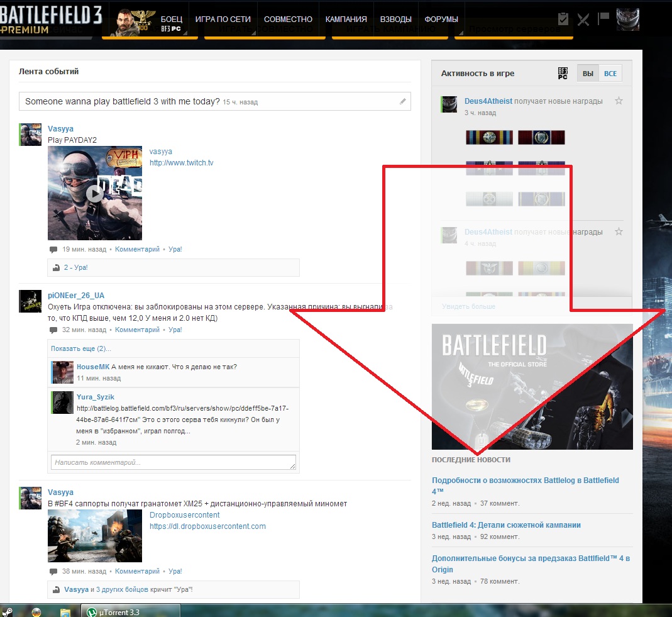Open the flag notifications icon in header

(603, 18)
